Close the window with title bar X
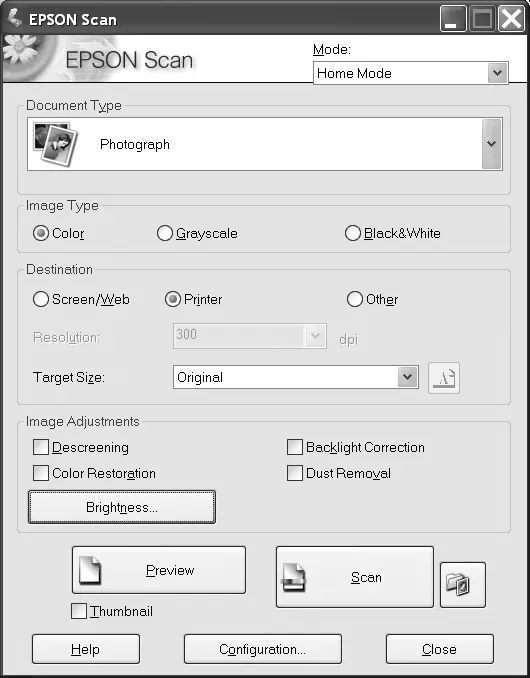Image resolution: width=530 pixels, height=678 pixels. pyautogui.click(x=511, y=19)
